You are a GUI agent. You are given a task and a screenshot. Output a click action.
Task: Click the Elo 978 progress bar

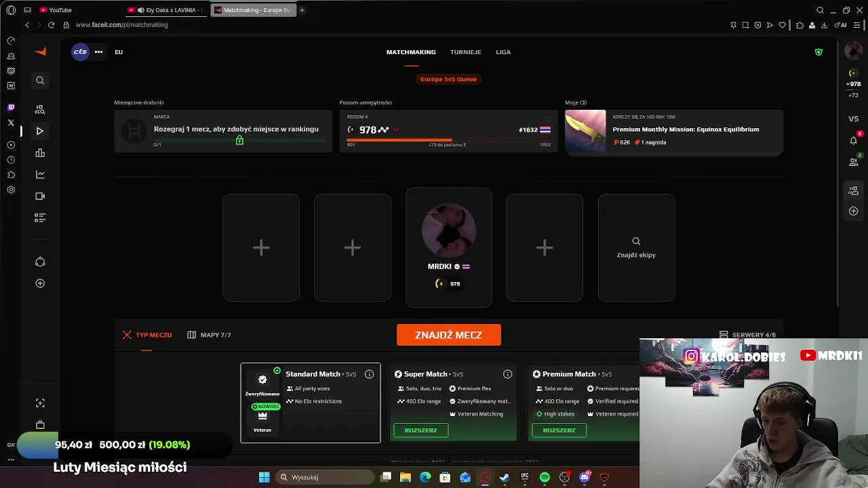coord(448,140)
